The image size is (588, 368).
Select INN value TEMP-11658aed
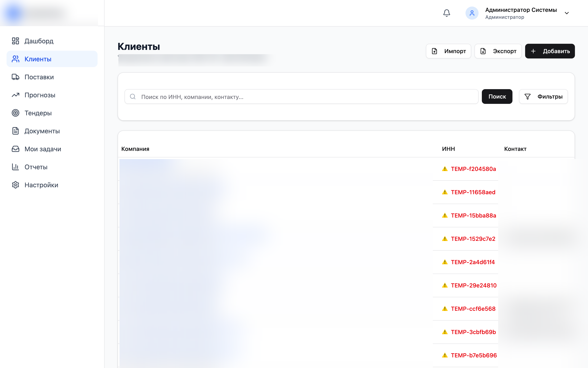pos(473,192)
